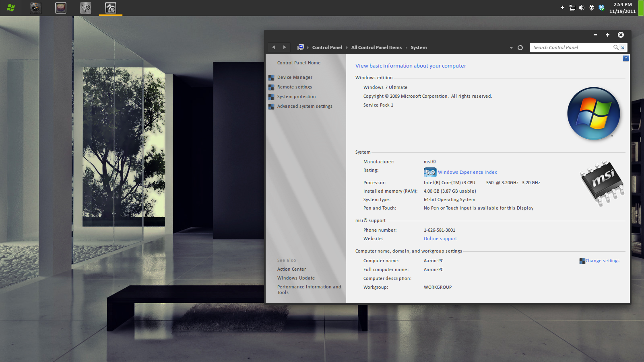Expand chevron after All Control Panel Items
Screen dimensions: 644x362
[x=406, y=48]
